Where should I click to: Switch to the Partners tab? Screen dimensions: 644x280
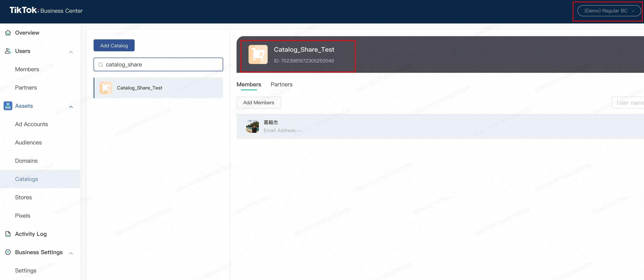(x=282, y=84)
